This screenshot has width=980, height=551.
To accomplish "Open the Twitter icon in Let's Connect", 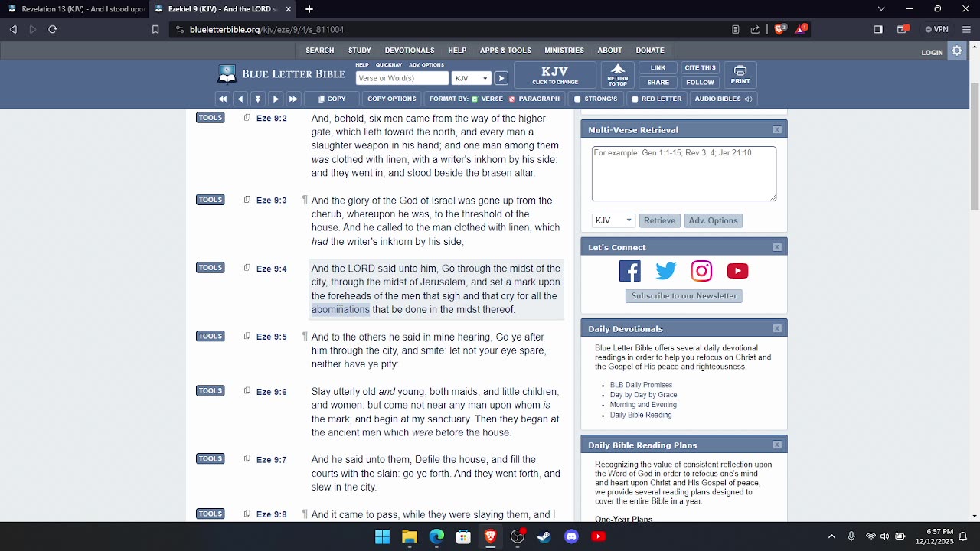I will 665,271.
